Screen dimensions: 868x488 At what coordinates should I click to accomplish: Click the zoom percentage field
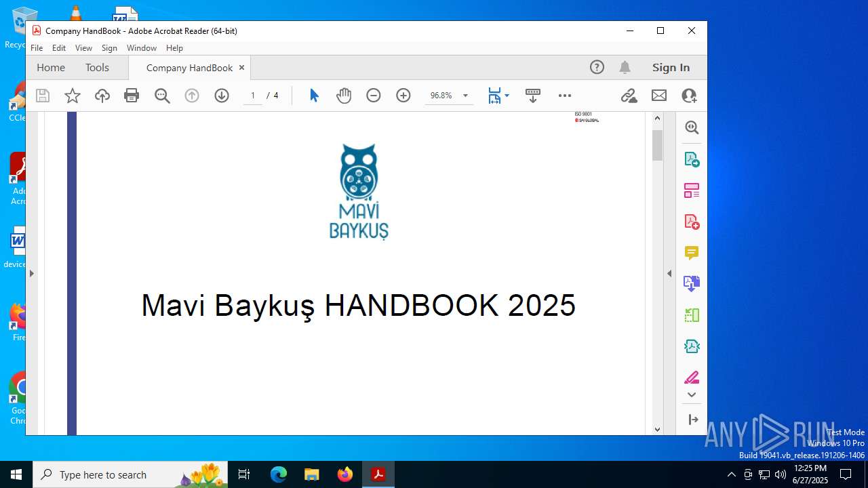(441, 96)
